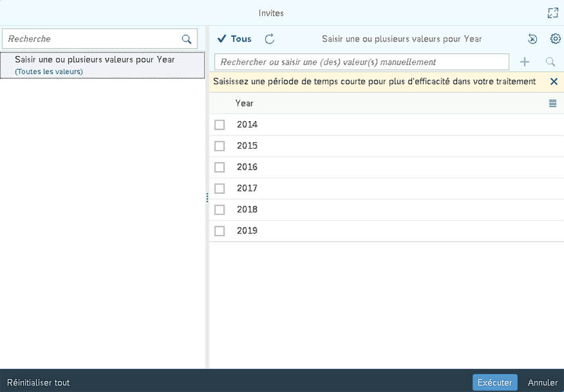Open the settings gear icon
Image resolution: width=564 pixels, height=392 pixels.
pos(555,39)
